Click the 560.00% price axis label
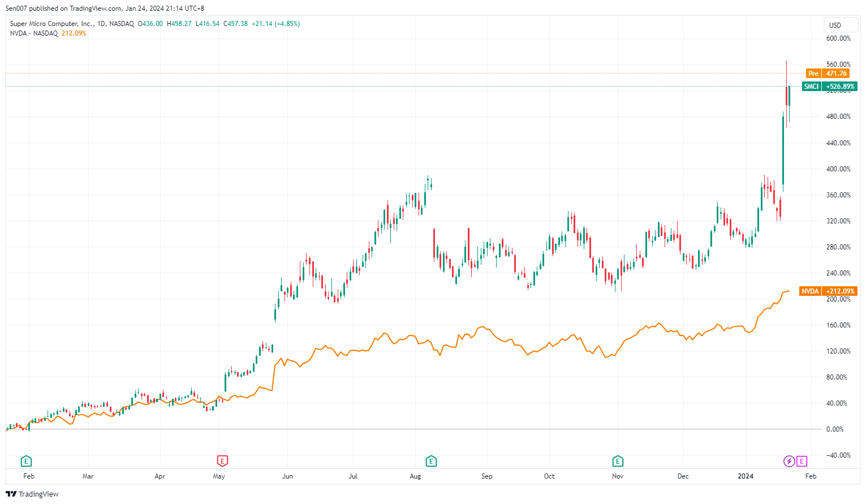 pos(838,64)
